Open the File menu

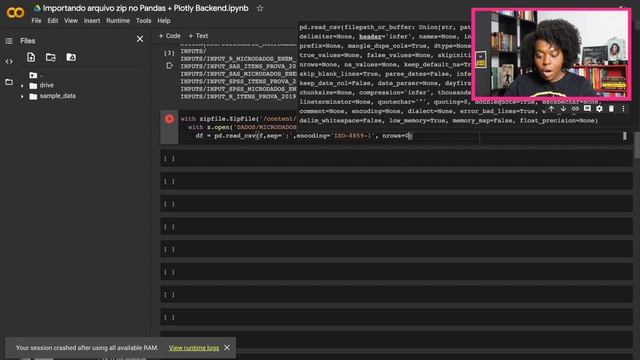tap(36, 21)
